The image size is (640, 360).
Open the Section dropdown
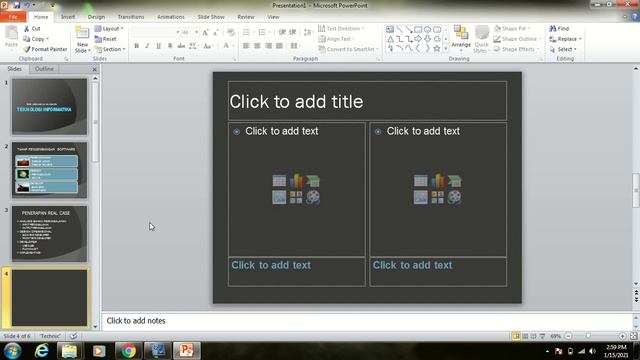pos(110,49)
